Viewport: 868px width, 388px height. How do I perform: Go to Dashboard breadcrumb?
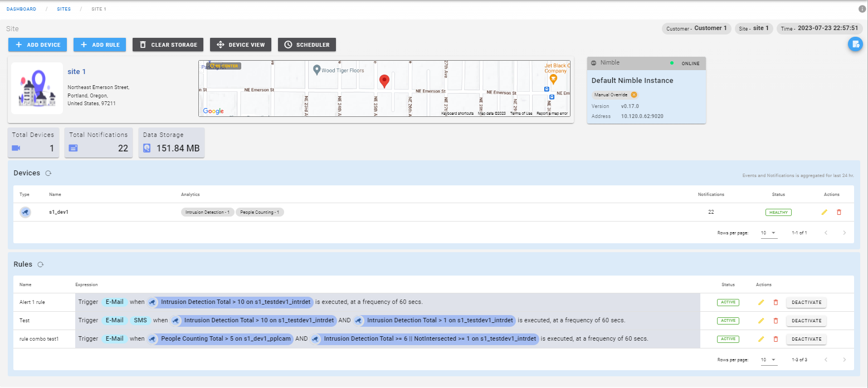coord(21,9)
